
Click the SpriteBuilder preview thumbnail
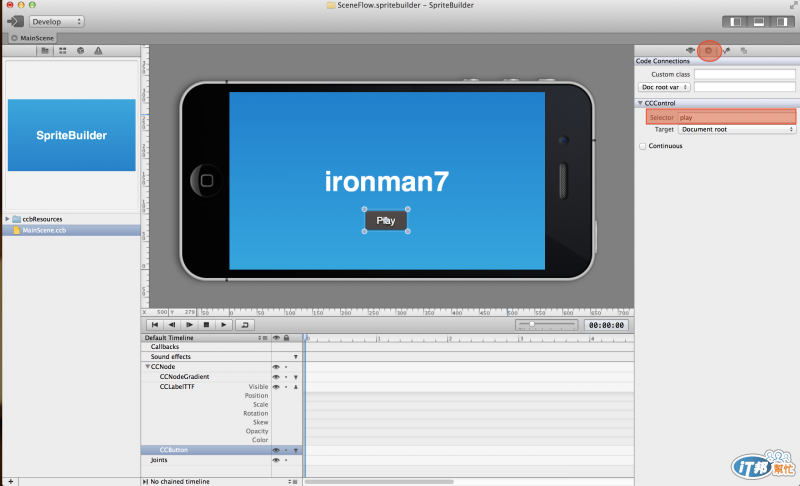[x=71, y=135]
